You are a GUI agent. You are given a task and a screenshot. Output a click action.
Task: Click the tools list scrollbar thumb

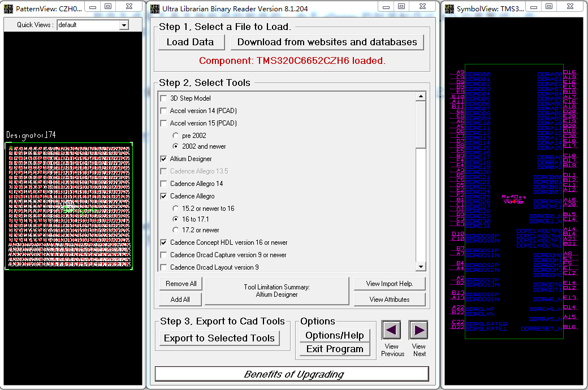coord(421,124)
